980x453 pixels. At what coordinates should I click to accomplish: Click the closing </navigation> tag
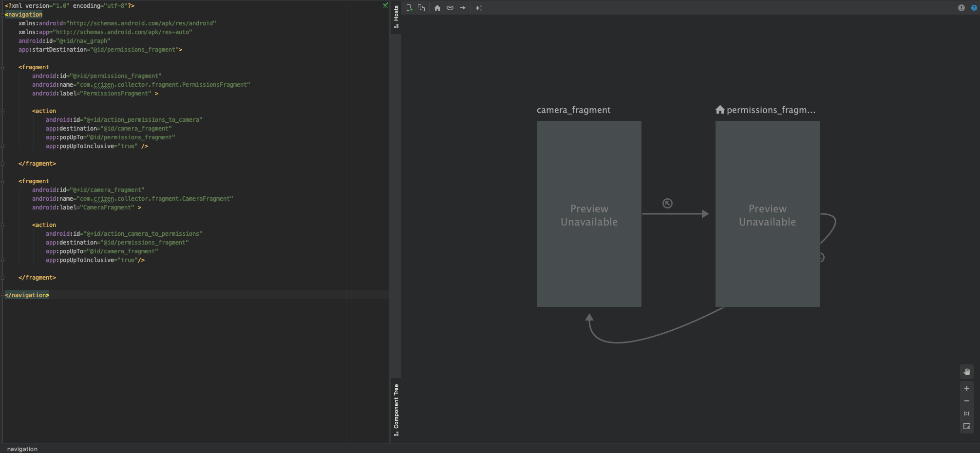click(27, 295)
